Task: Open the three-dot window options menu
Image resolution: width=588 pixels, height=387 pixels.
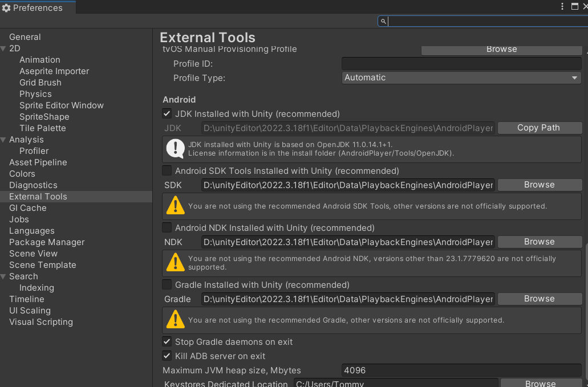Action: tap(563, 7)
